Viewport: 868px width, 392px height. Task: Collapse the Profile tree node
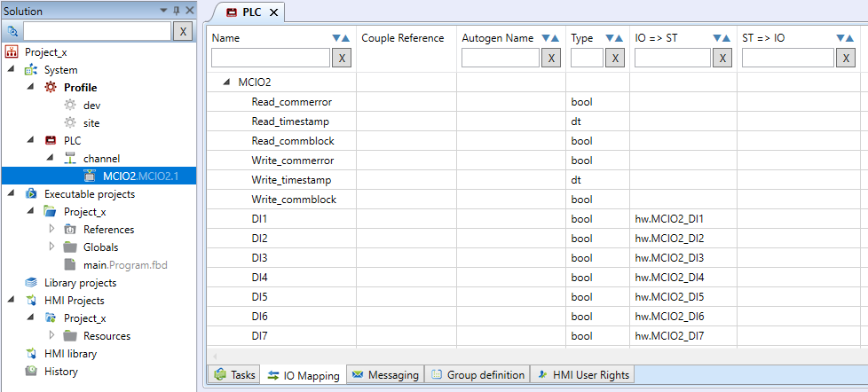pos(32,87)
